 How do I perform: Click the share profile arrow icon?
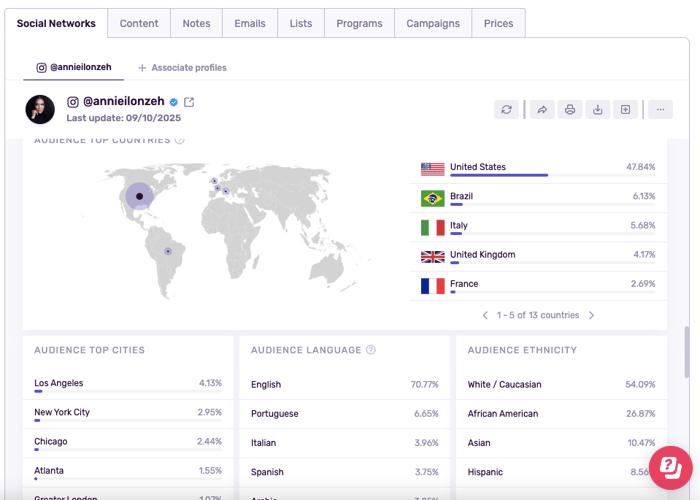(541, 110)
